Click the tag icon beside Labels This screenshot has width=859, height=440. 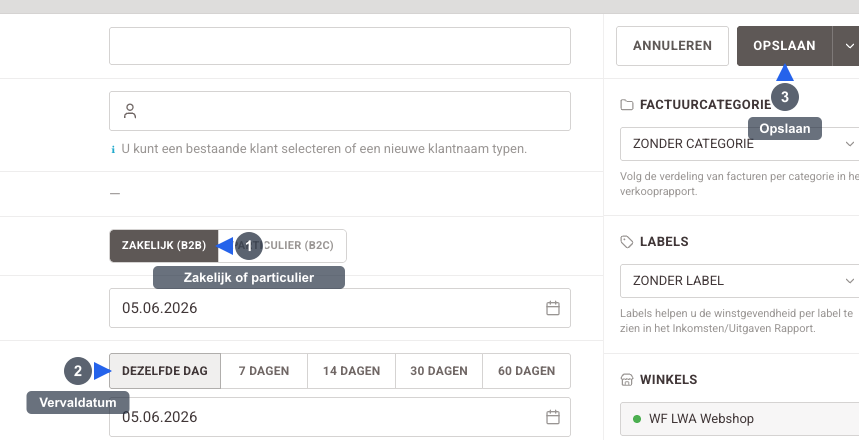(627, 242)
